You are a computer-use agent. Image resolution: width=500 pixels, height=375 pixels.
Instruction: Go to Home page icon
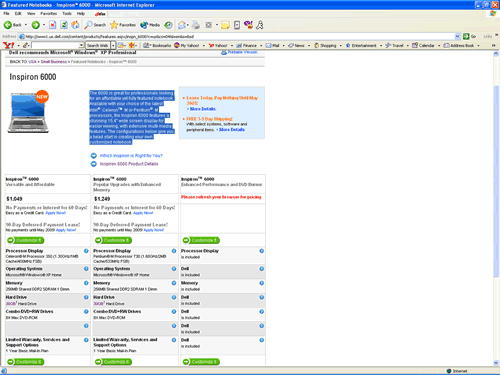tap(76, 25)
